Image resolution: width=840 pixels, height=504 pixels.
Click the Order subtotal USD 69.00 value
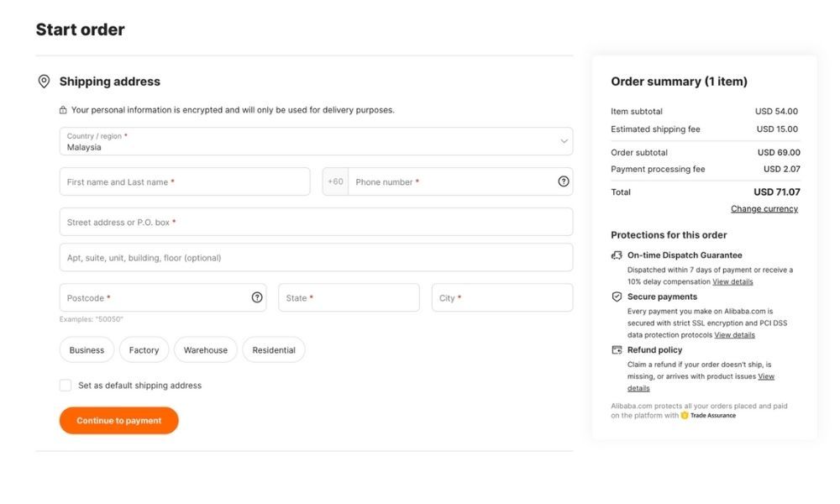(x=779, y=153)
